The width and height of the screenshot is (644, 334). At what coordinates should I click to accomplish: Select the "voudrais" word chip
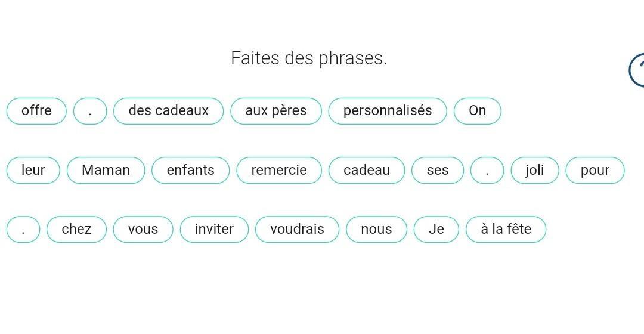(297, 229)
